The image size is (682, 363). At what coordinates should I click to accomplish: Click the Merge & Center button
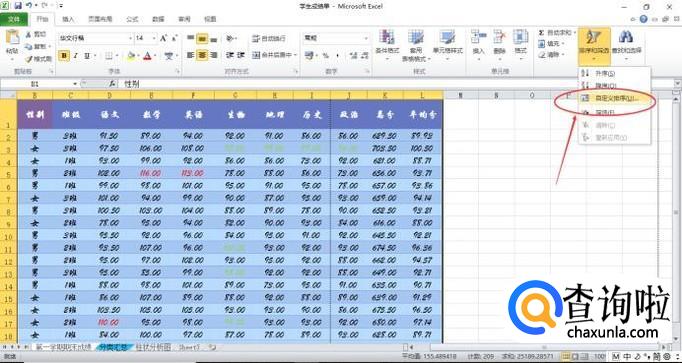274,56
